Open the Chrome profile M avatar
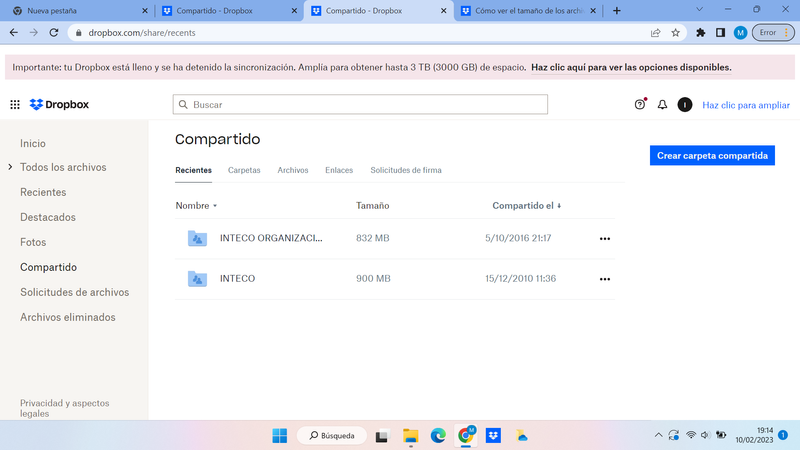 tap(740, 33)
